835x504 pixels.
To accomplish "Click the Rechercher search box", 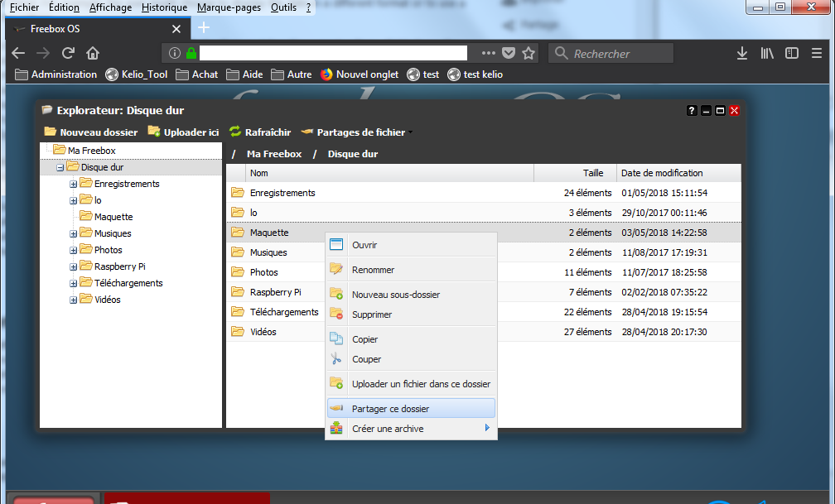I will 611,53.
